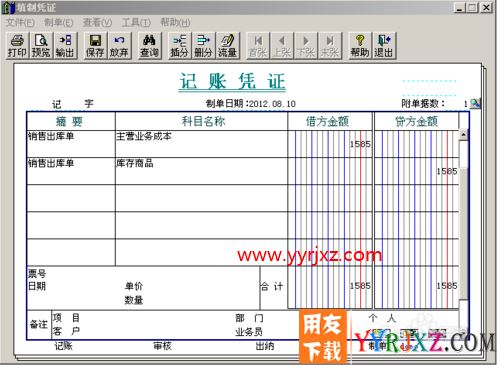Viewport: 497px width, 366px height.
Task: Click scroll up arrow of entry table
Action: [x=463, y=135]
